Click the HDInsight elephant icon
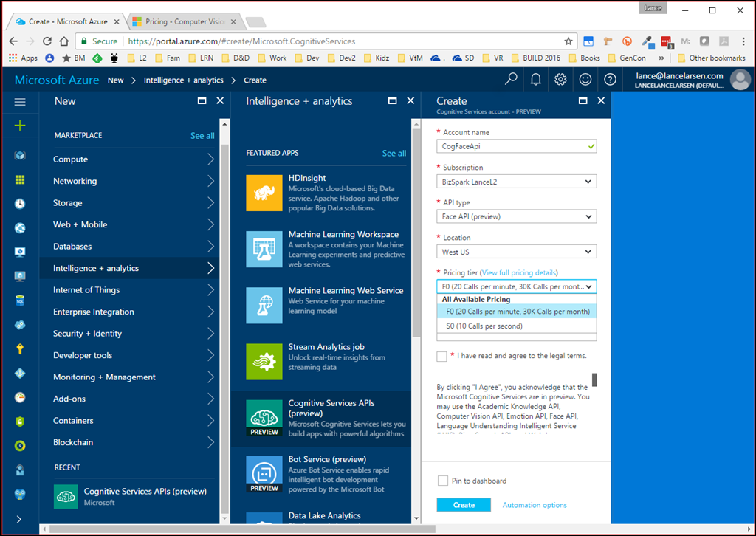The width and height of the screenshot is (756, 536). (264, 193)
